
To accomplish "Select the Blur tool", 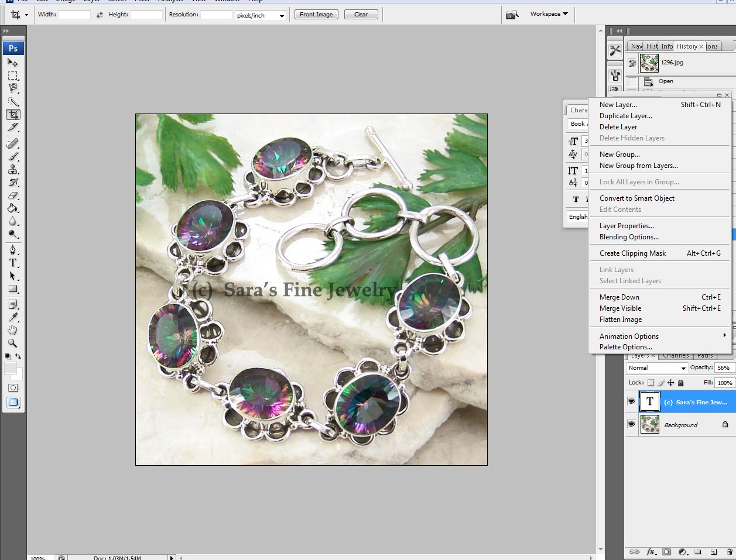I will 13,221.
